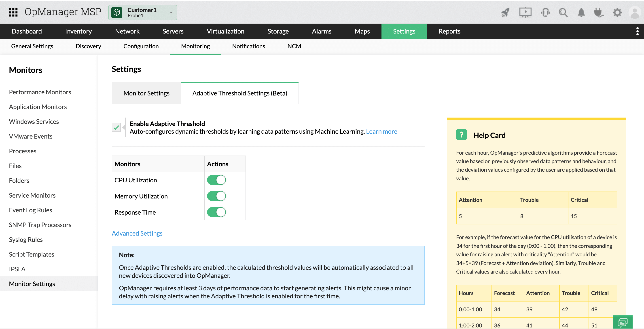Select the Settings main menu
This screenshot has height=329, width=644.
point(404,31)
